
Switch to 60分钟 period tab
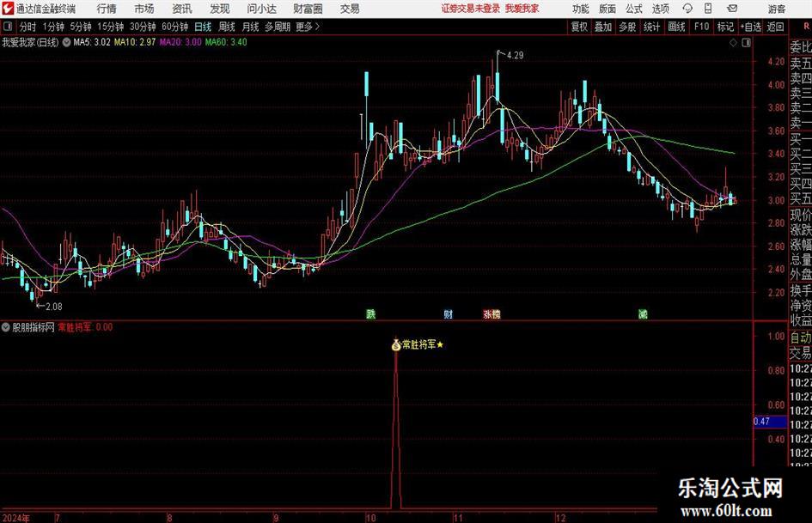click(175, 27)
